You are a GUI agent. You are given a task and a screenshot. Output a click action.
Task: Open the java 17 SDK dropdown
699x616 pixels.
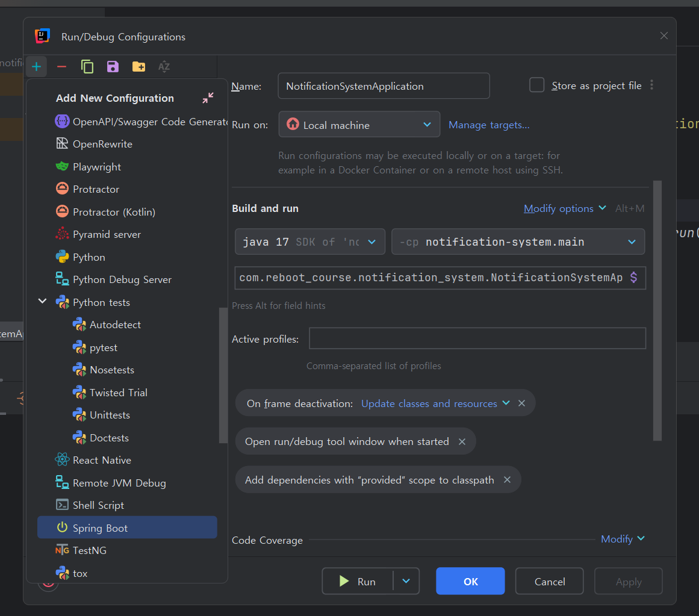click(x=310, y=242)
